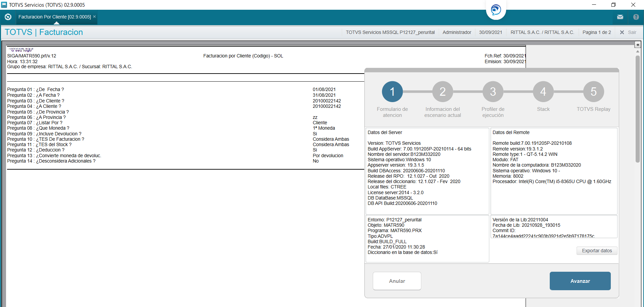
Task: Click 'Pregunta 09 : ¿Incluye Devolucion ?' row
Action: pyautogui.click(x=44, y=134)
